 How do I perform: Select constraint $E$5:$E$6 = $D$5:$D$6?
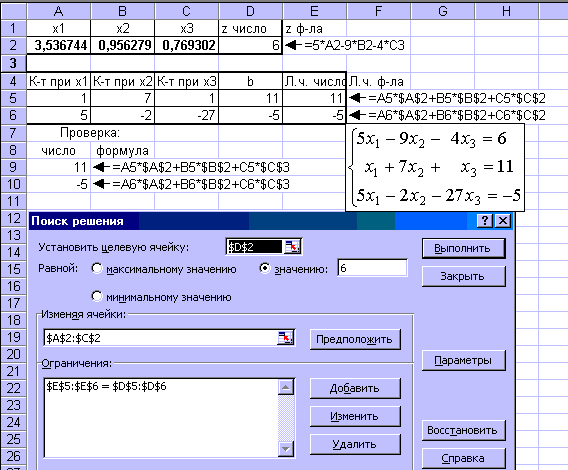point(106,386)
